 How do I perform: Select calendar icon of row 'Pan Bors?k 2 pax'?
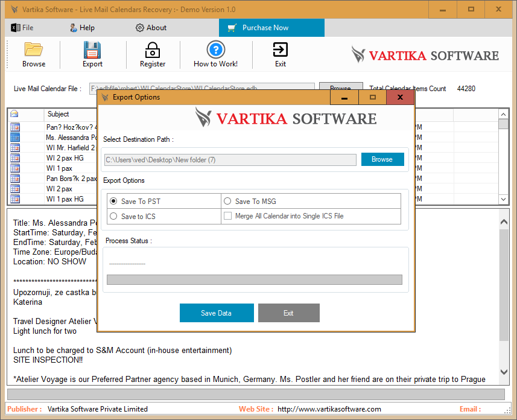(15, 179)
